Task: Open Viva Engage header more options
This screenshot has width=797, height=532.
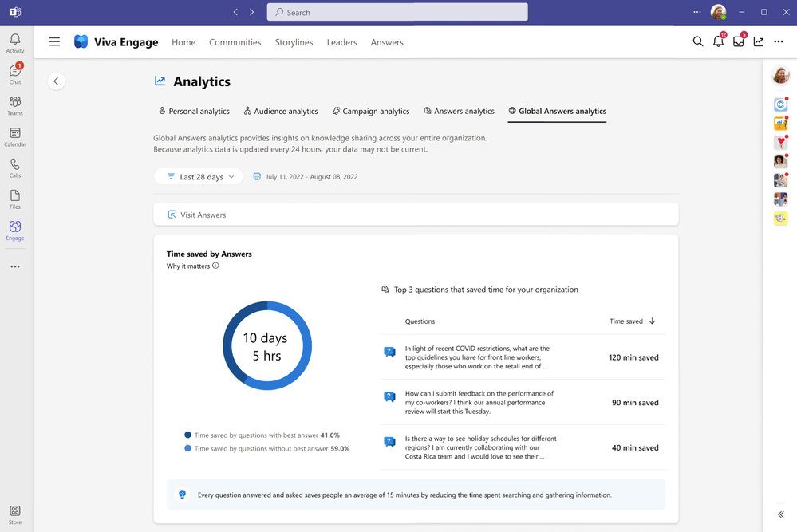Action: (778, 41)
